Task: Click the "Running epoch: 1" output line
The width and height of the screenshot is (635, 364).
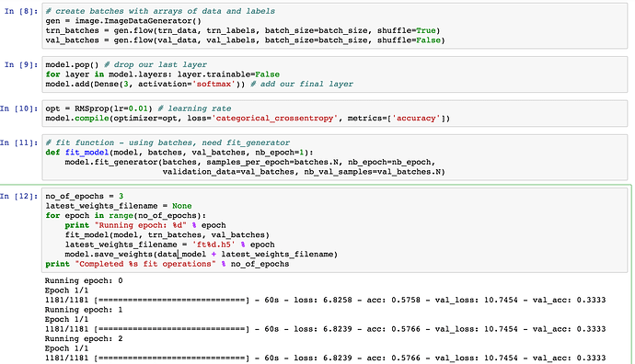Action: (x=84, y=310)
